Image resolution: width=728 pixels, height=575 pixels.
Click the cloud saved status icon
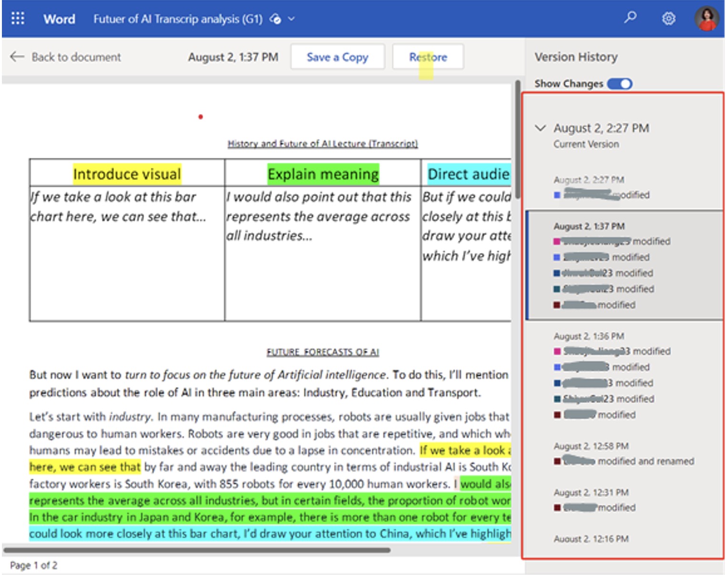pos(275,19)
